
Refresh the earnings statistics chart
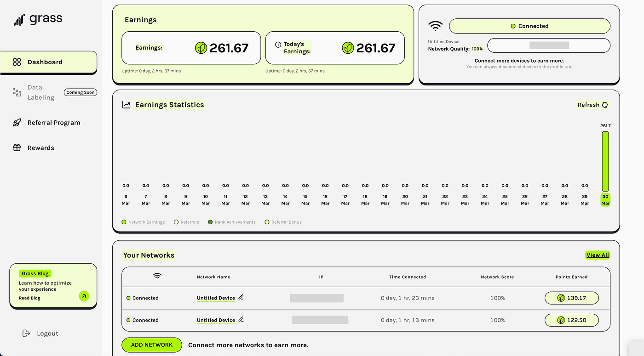pyautogui.click(x=593, y=105)
